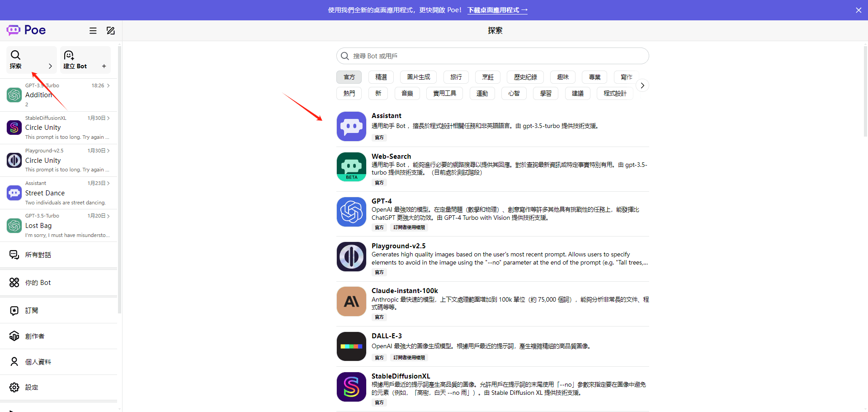Select the 精選 category tab
868x412 pixels.
[381, 77]
